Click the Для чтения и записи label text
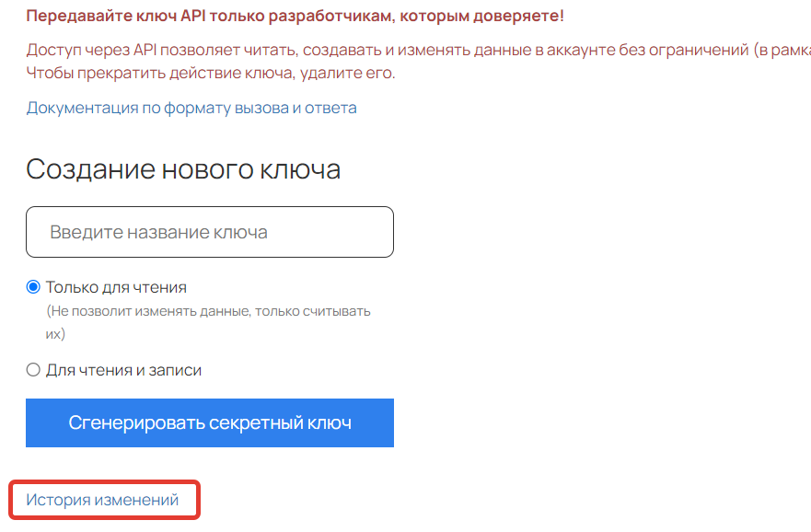Image resolution: width=811 pixels, height=532 pixels. [123, 370]
